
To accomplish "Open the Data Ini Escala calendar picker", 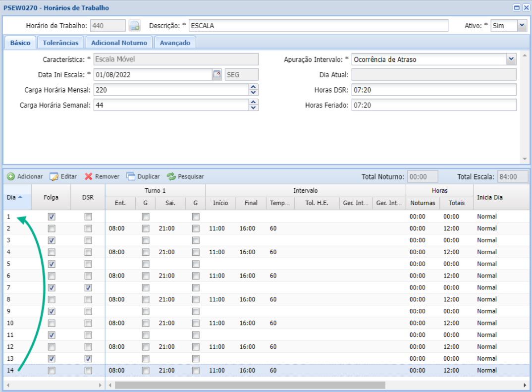I will click(216, 74).
